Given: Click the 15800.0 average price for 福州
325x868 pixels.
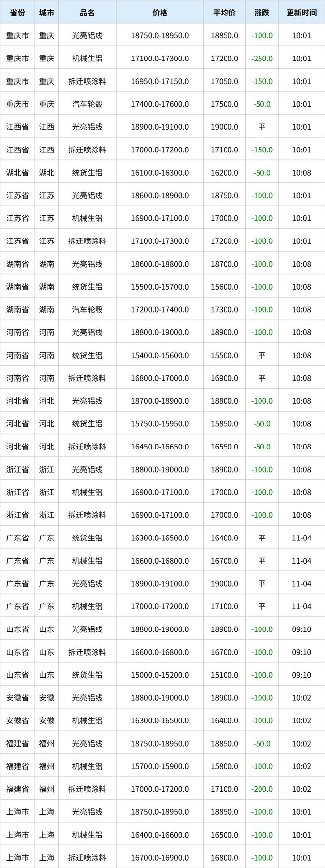Looking at the screenshot, I should pos(224,766).
